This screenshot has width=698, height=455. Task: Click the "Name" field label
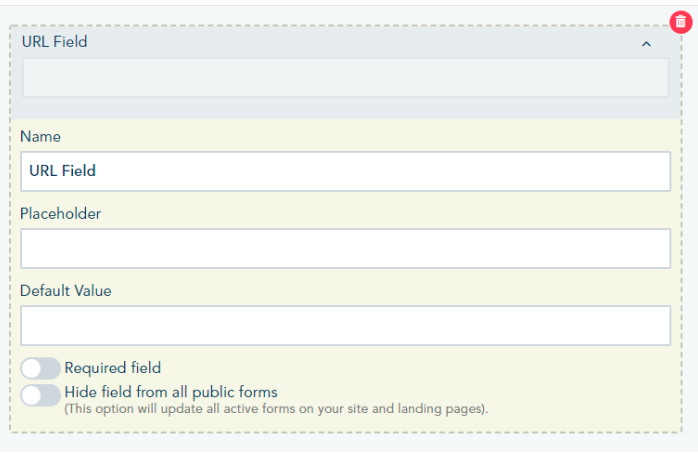coord(40,136)
